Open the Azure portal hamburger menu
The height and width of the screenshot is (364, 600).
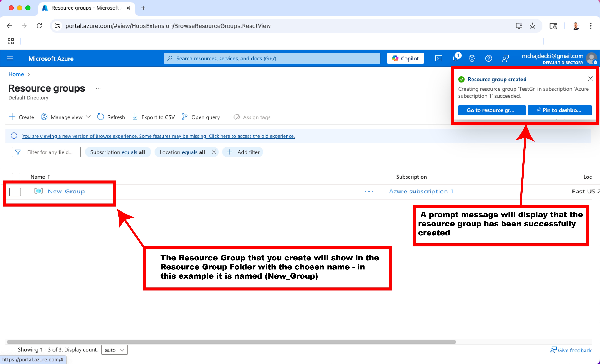[10, 58]
